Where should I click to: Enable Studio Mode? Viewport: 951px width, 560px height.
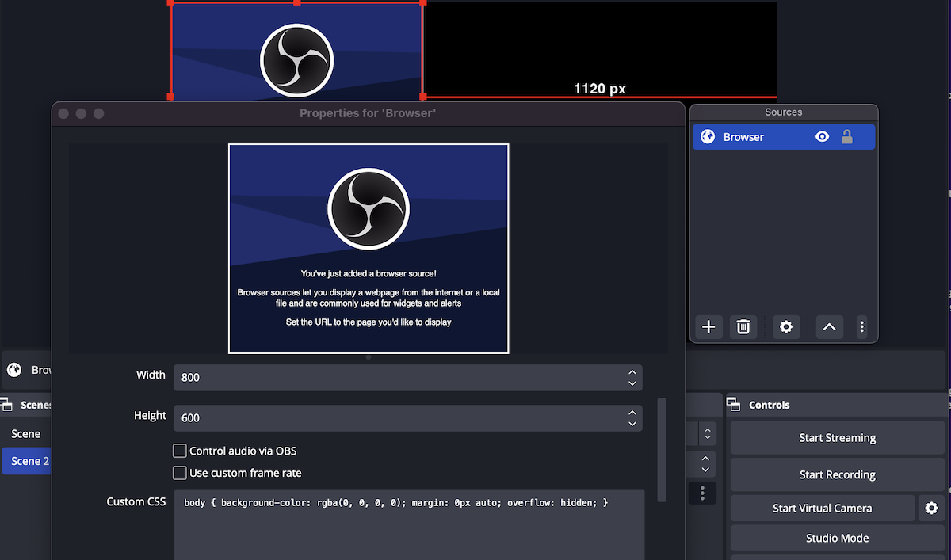click(837, 538)
